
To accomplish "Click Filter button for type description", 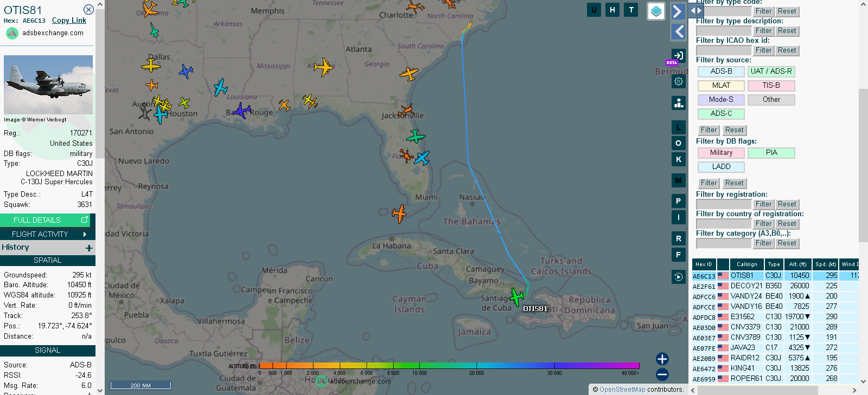I will pyautogui.click(x=763, y=31).
